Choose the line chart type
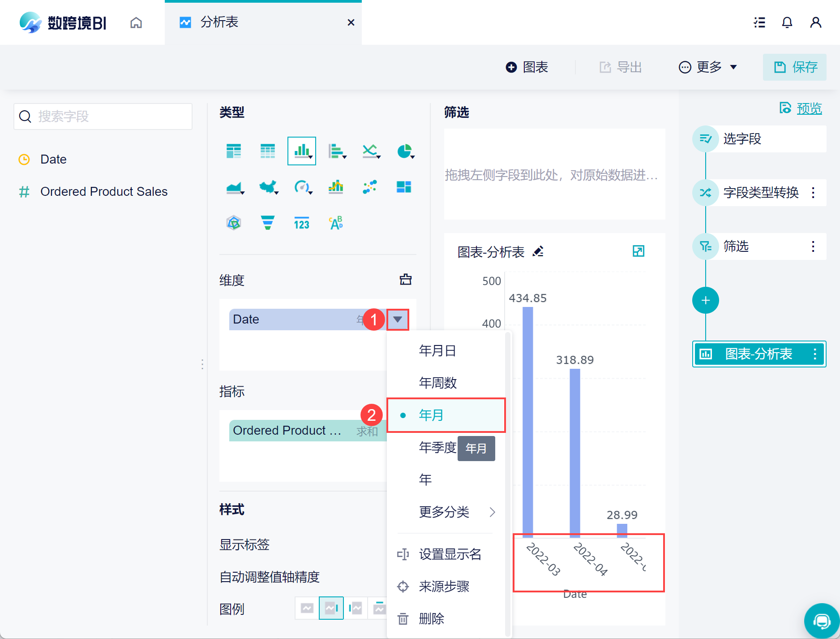This screenshot has height=639, width=840. [x=371, y=151]
